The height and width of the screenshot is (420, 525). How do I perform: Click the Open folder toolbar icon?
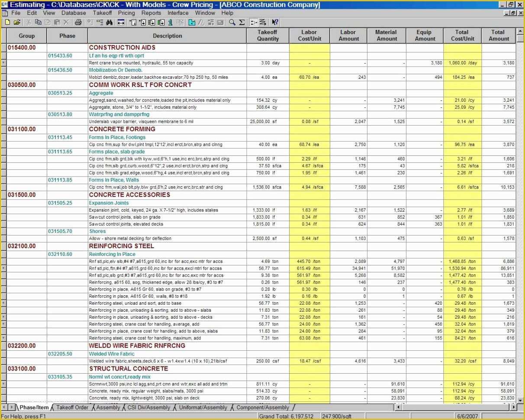click(16, 22)
